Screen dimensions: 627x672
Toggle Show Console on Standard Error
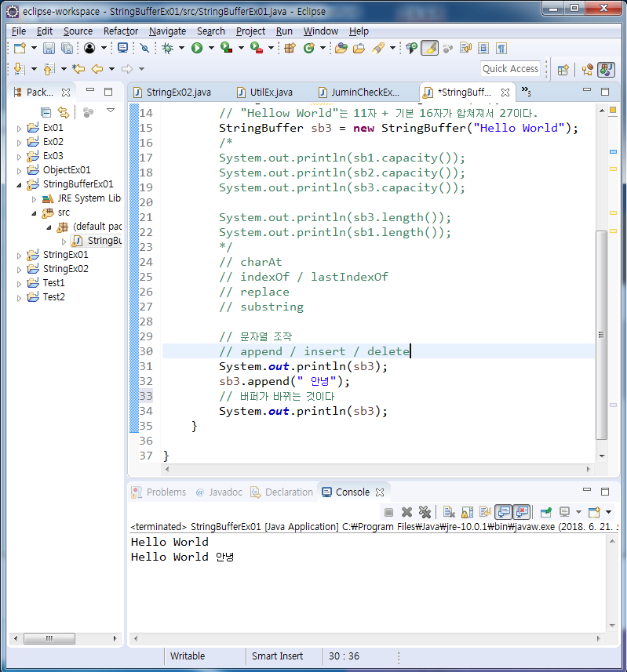[x=522, y=512]
